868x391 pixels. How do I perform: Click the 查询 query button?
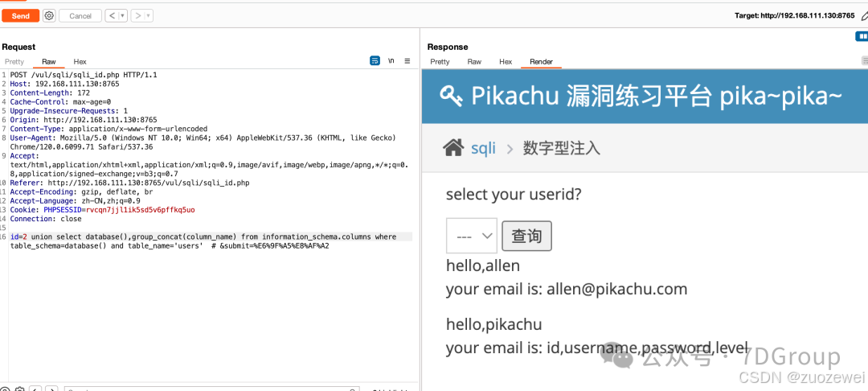(526, 237)
